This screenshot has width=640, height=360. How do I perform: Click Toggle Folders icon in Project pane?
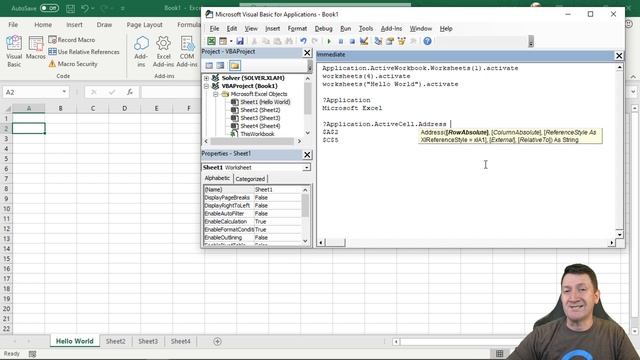235,65
